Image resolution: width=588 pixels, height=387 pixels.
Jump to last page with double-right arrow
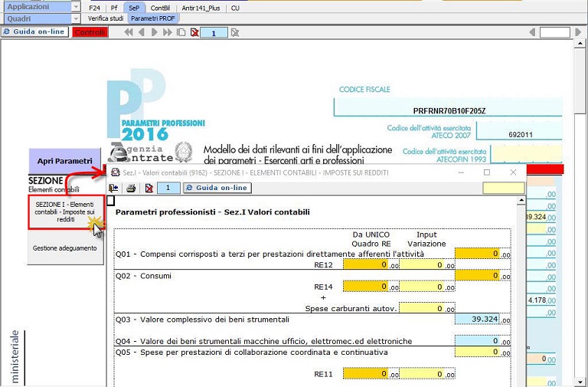click(x=167, y=33)
